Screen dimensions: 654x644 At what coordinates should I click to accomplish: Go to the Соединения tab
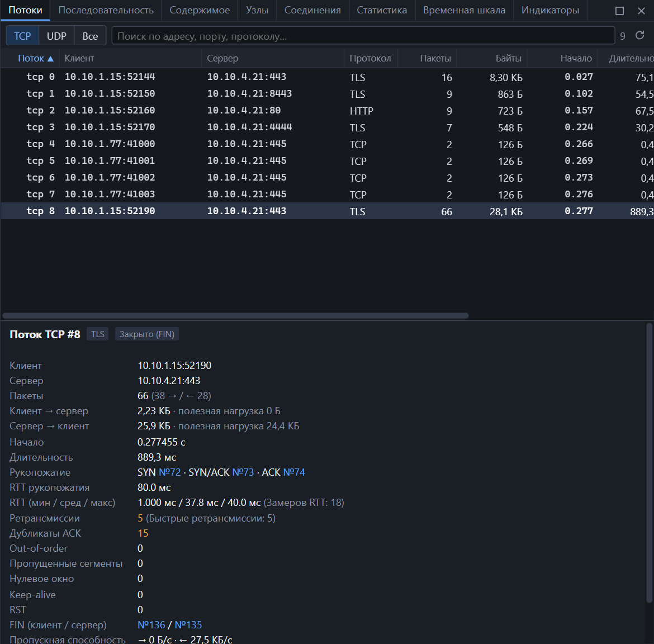pyautogui.click(x=312, y=11)
